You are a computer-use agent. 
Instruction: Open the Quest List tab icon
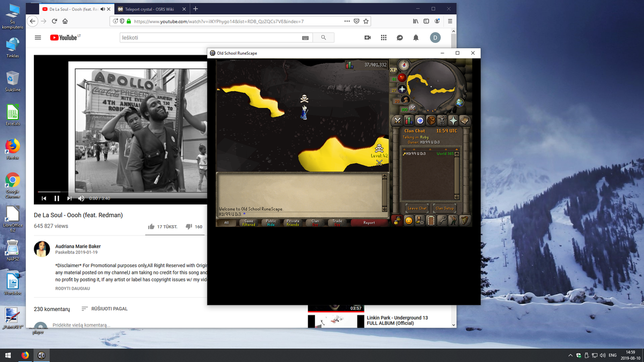[420, 121]
